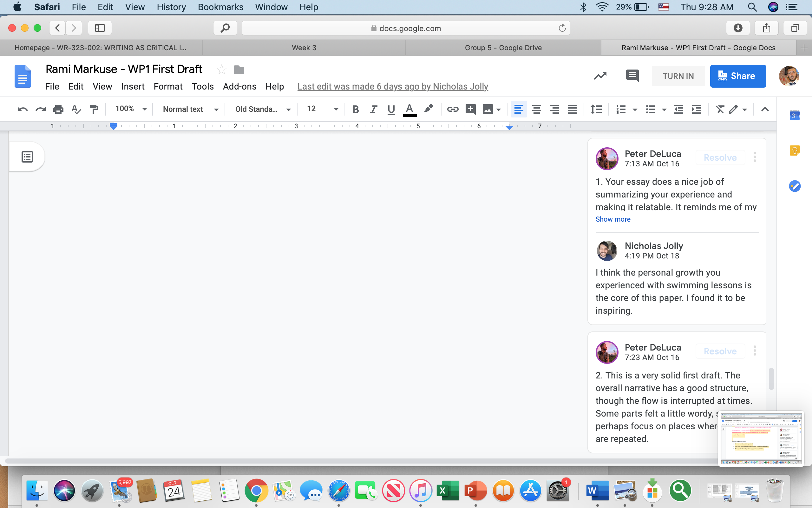Expand editing mode dropdown arrow
The height and width of the screenshot is (508, 812).
click(x=744, y=110)
